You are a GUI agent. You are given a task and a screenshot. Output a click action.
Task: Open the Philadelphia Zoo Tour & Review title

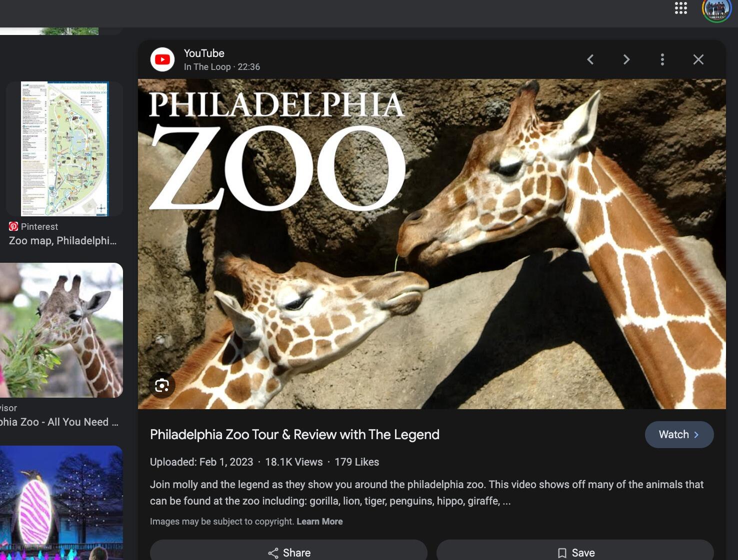tap(294, 435)
